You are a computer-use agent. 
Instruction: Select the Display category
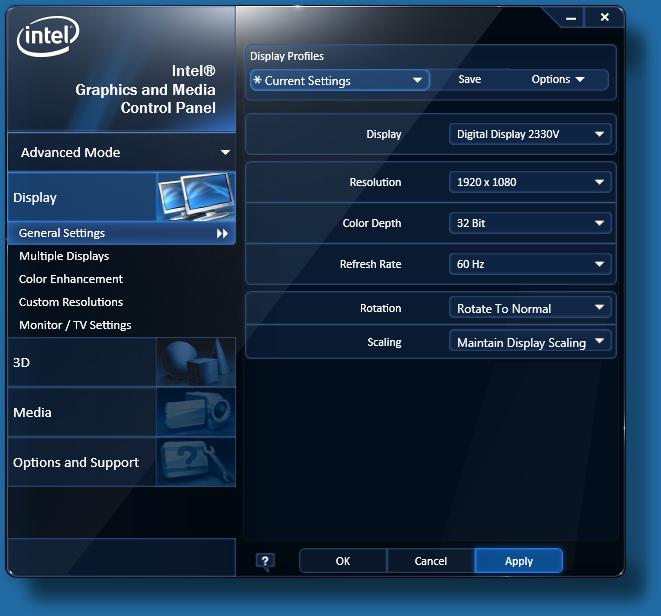click(x=121, y=196)
